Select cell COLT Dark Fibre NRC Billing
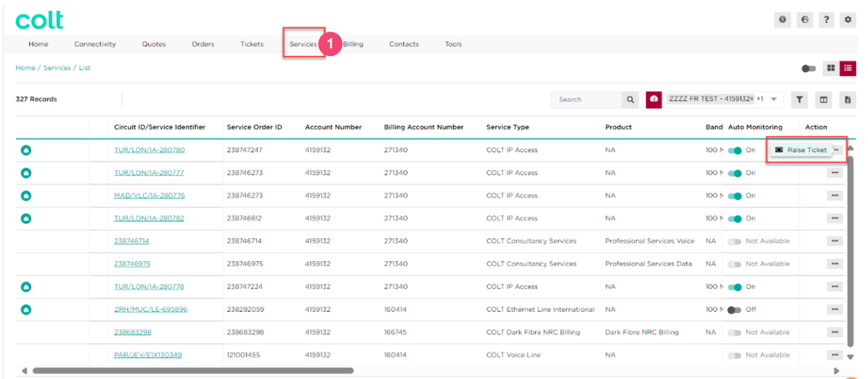Screen dimensions: 868x379 pos(533,333)
